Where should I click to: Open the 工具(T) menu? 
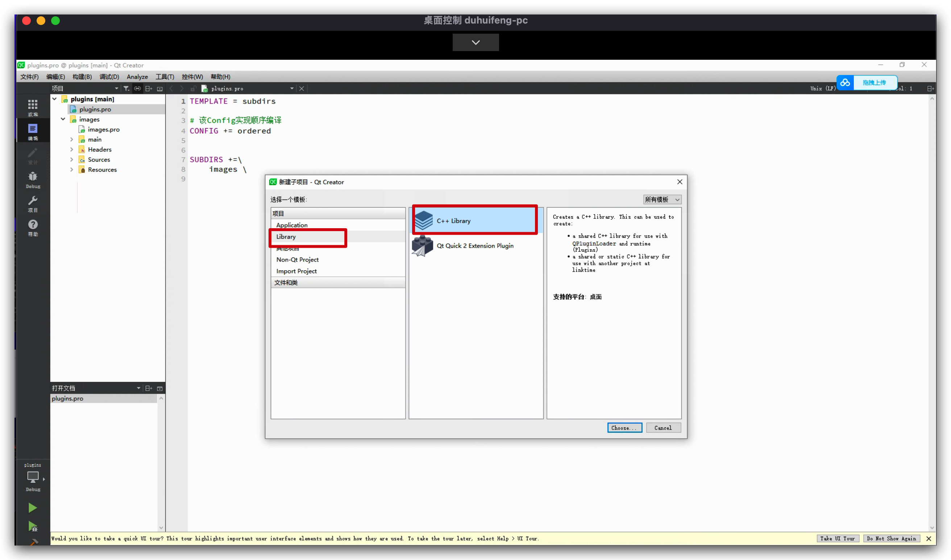pos(165,77)
